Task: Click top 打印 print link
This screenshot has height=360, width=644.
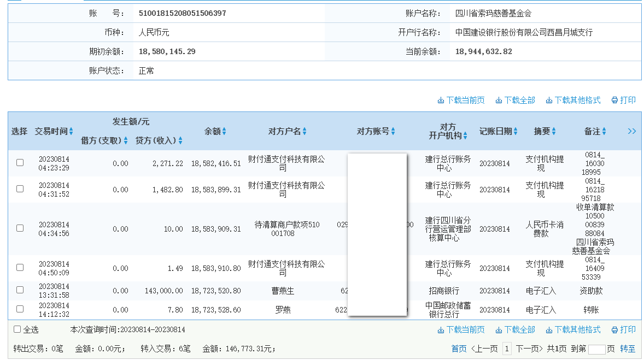Action: (x=623, y=100)
